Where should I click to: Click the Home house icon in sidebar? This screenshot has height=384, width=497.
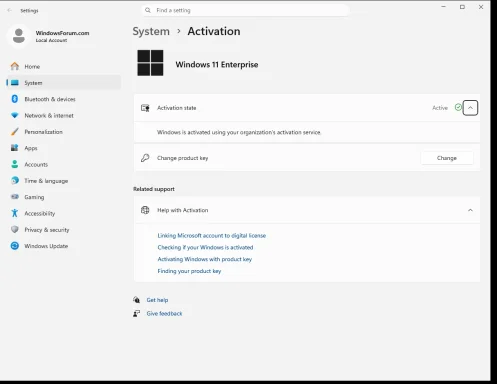tap(15, 66)
